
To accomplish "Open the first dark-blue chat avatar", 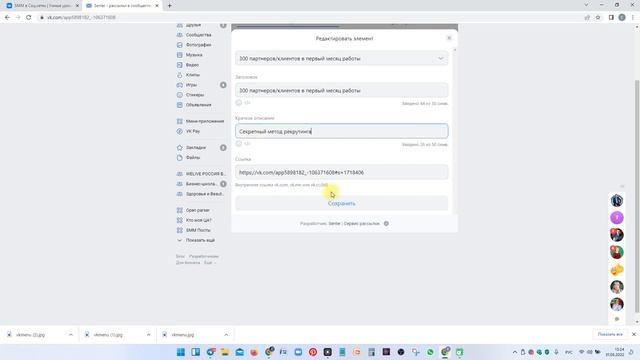I will (x=617, y=200).
